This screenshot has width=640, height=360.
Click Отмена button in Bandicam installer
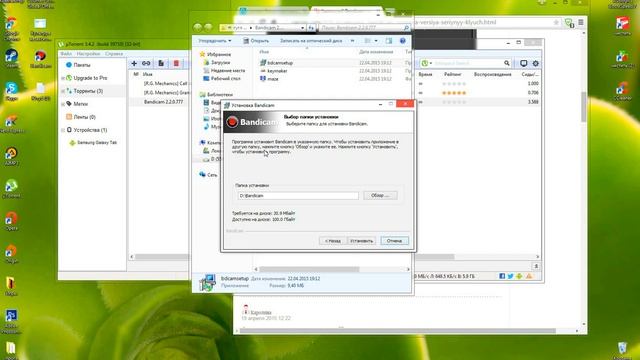pos(394,241)
